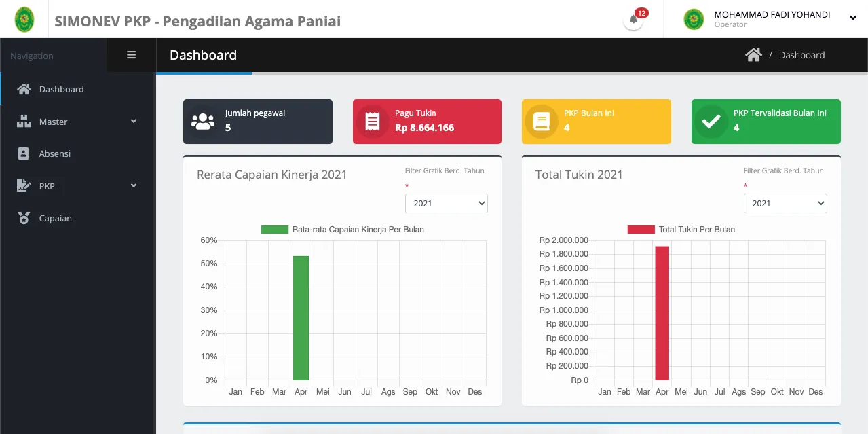Toggle the sidebar with the hamburger icon
The height and width of the screenshot is (434, 868).
point(132,55)
